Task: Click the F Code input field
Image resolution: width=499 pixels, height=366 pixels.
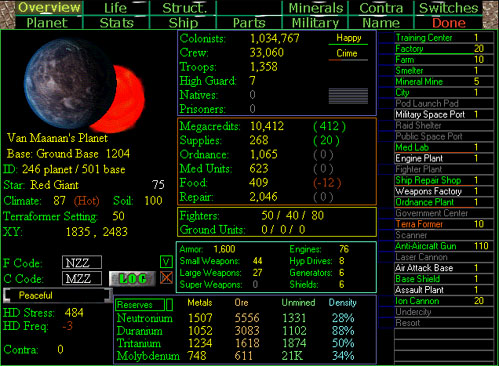Action: tap(82, 262)
